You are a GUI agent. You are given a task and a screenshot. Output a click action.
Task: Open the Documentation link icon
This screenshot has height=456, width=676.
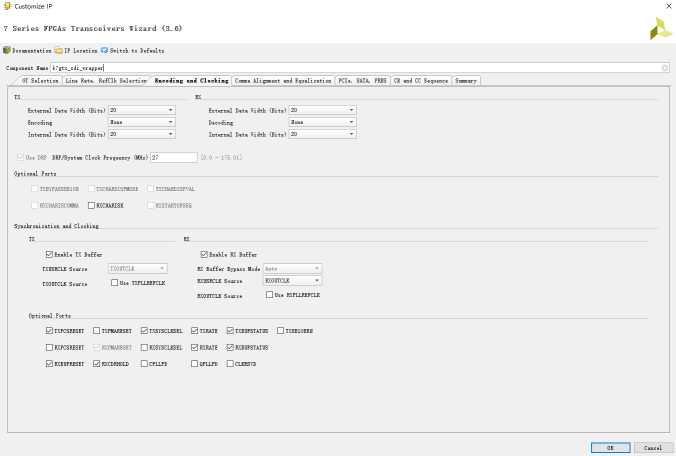point(6,50)
